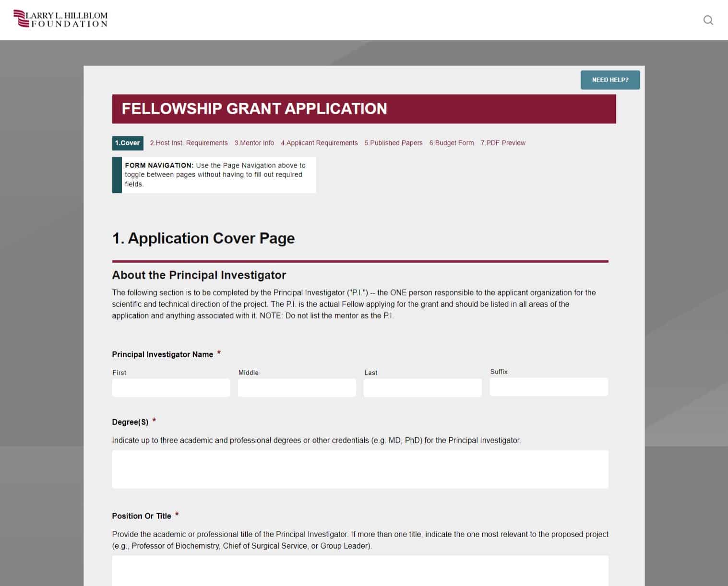Viewport: 728px width, 586px height.
Task: Open the 3.Mentor Info page
Action: [x=254, y=142]
